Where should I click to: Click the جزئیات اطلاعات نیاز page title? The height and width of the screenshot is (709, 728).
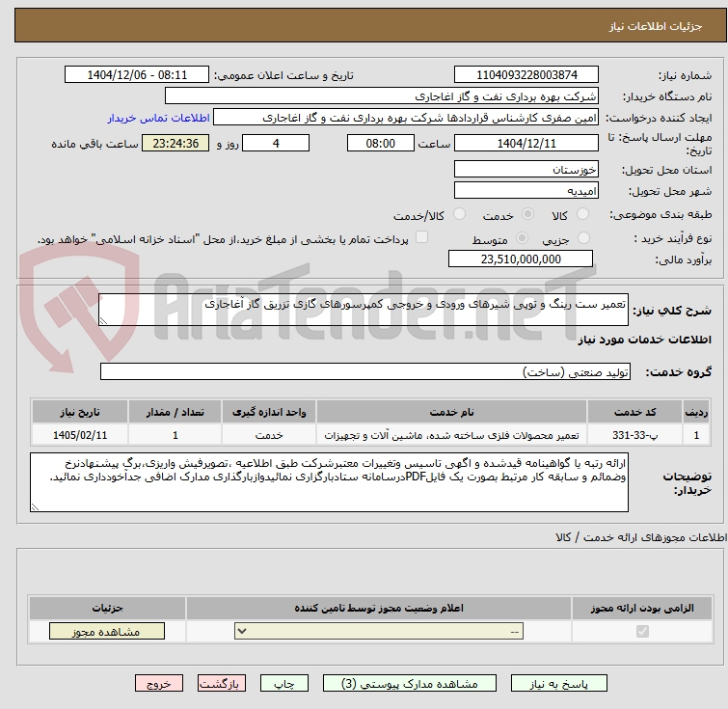tap(656, 26)
